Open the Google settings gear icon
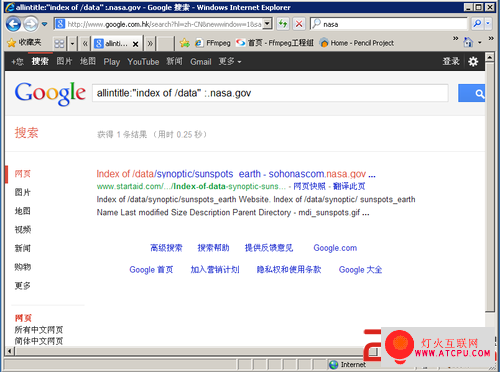The image size is (500, 372). tap(473, 61)
